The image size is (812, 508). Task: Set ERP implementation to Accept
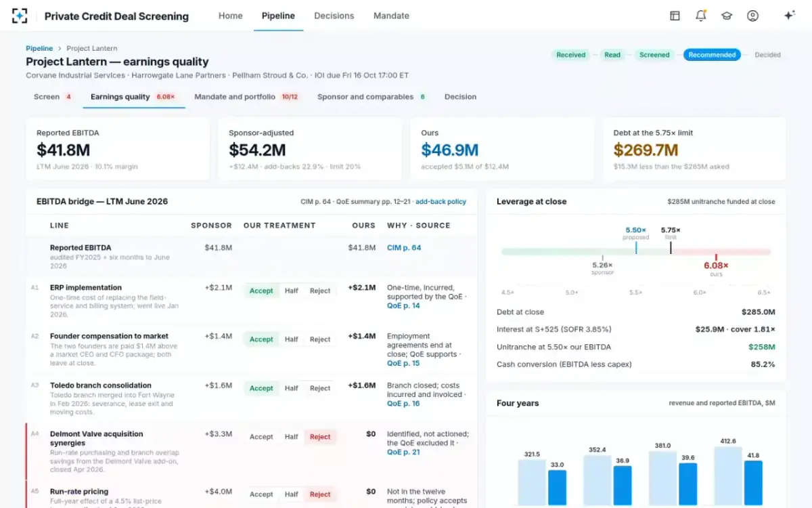coord(261,291)
